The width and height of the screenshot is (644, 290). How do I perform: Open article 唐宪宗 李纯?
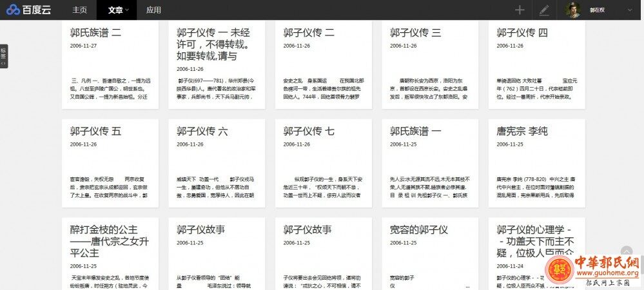(522, 131)
